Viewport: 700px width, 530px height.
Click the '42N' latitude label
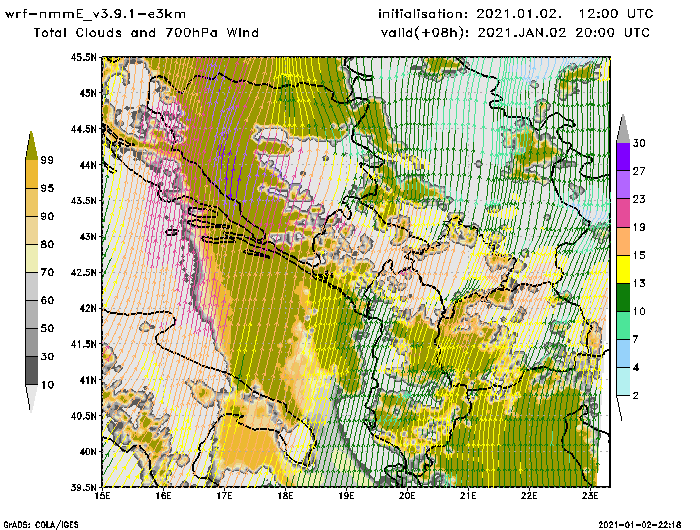pos(88,308)
